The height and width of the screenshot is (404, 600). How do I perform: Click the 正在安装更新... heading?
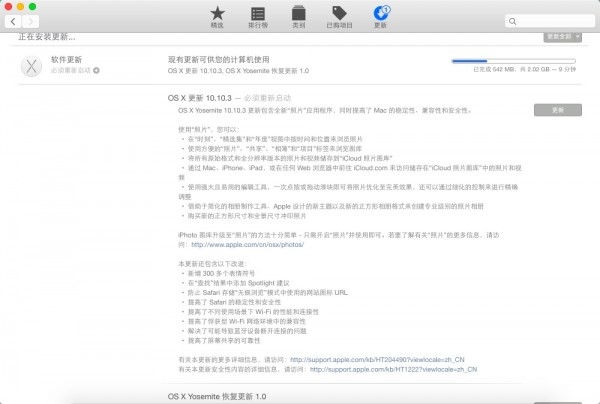[47, 37]
